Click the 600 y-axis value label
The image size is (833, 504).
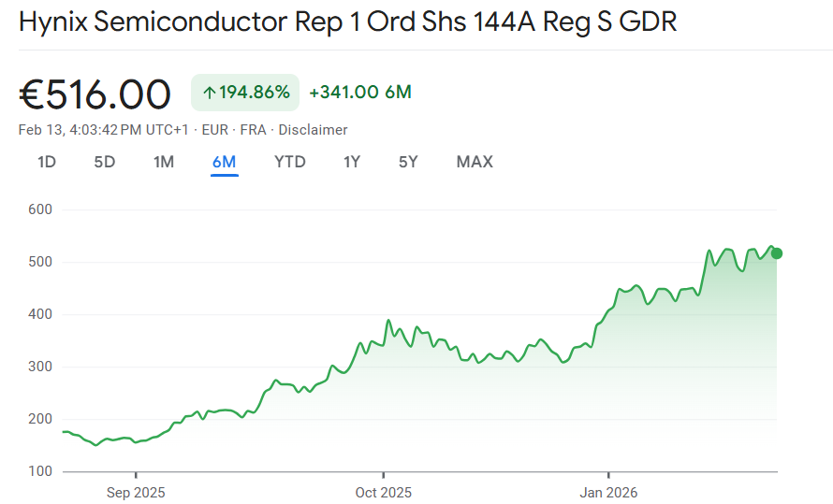click(39, 209)
